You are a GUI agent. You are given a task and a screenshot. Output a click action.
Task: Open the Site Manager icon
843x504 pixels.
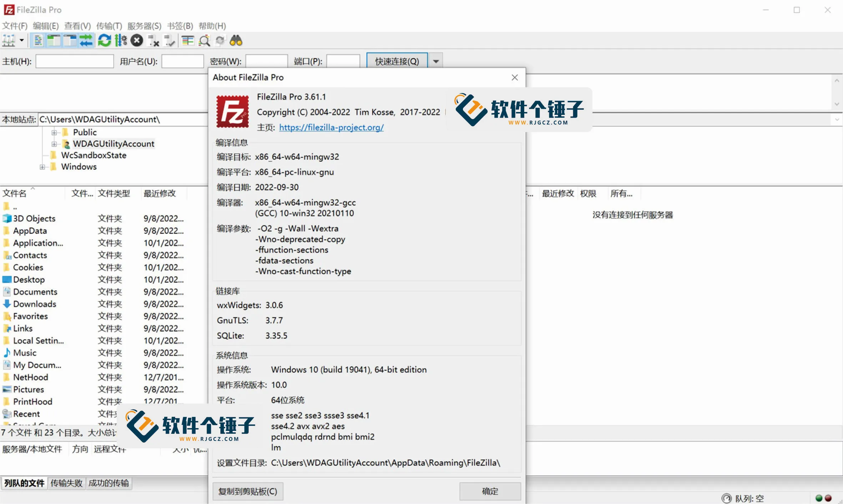tap(9, 41)
